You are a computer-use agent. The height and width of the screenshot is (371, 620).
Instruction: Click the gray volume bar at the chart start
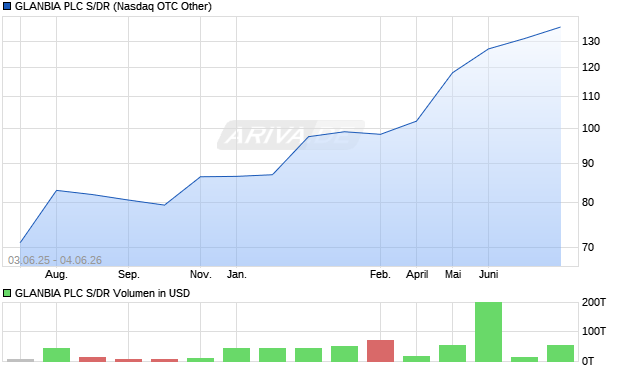click(21, 360)
